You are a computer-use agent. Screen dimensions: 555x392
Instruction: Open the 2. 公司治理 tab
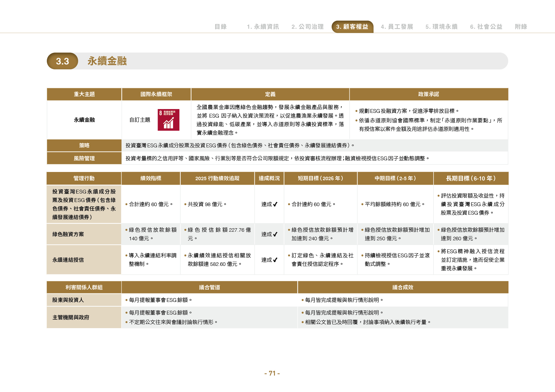(308, 27)
